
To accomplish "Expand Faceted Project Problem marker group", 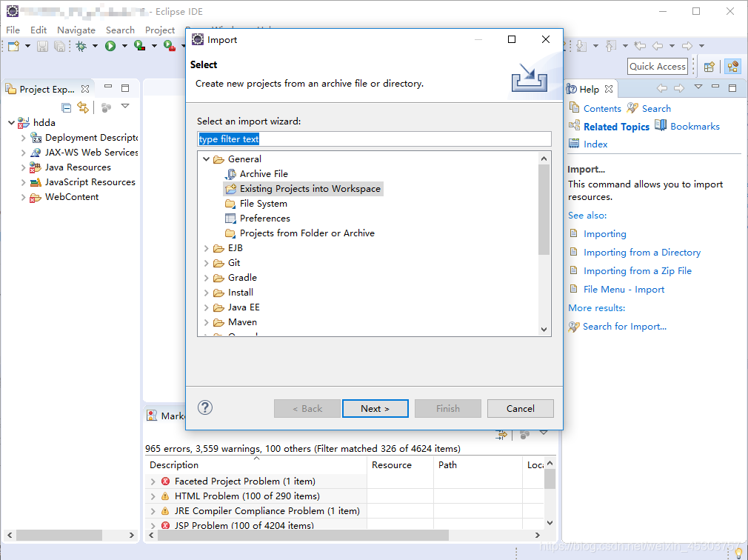I will [153, 481].
